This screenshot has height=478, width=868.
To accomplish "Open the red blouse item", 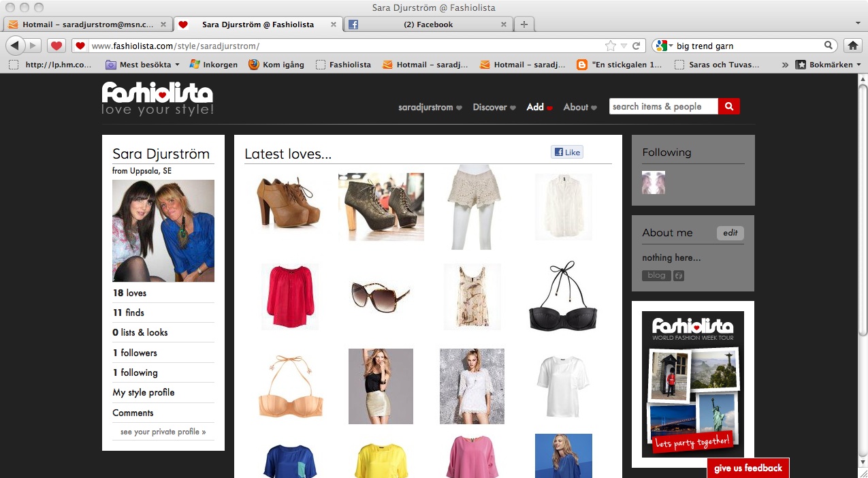I will point(290,296).
